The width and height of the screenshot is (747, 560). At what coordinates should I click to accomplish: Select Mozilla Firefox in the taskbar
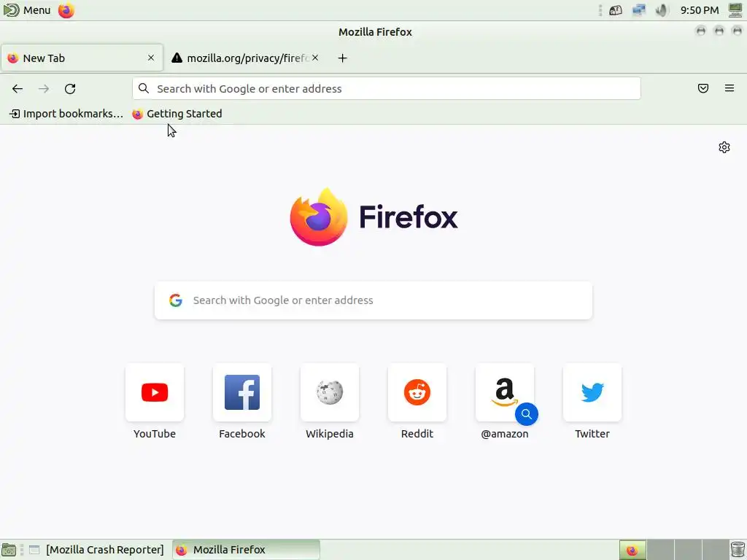246,550
